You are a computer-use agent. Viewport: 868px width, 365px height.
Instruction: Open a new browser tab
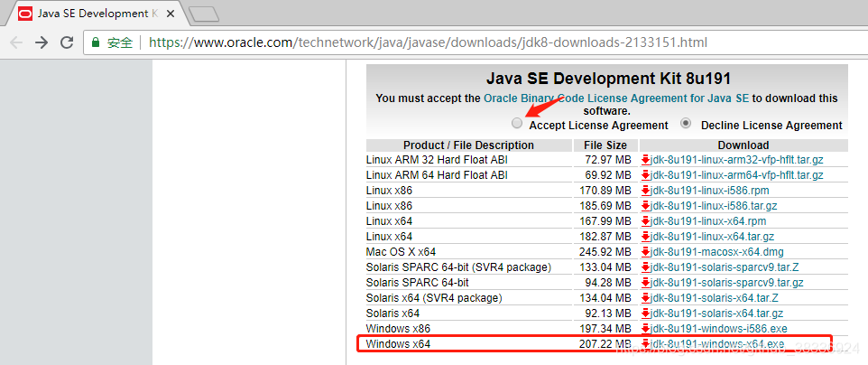point(203,14)
